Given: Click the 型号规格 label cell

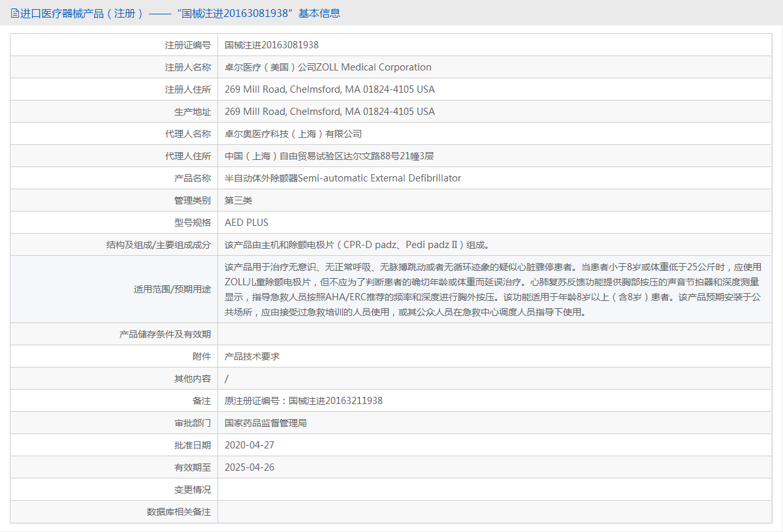Looking at the screenshot, I should 114,223.
